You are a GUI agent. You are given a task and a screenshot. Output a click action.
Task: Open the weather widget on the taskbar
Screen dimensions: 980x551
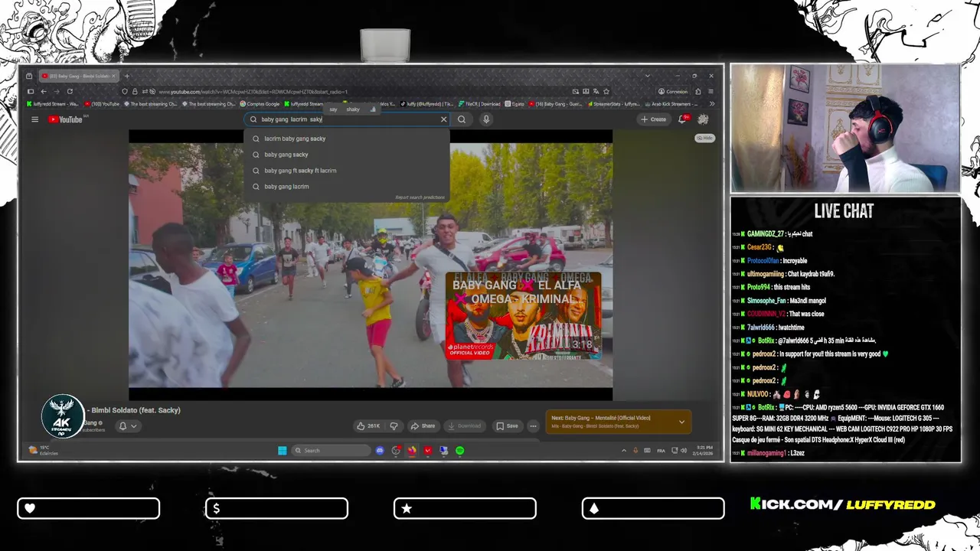44,451
